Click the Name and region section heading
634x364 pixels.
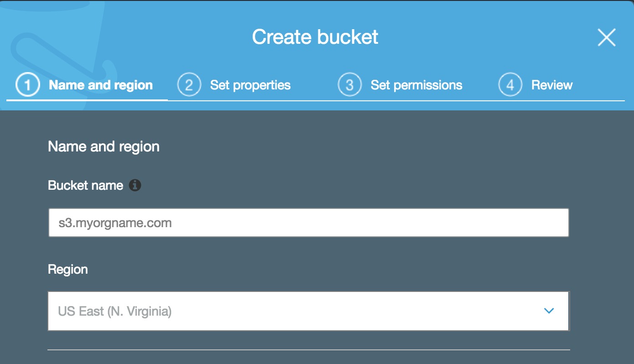pos(104,146)
